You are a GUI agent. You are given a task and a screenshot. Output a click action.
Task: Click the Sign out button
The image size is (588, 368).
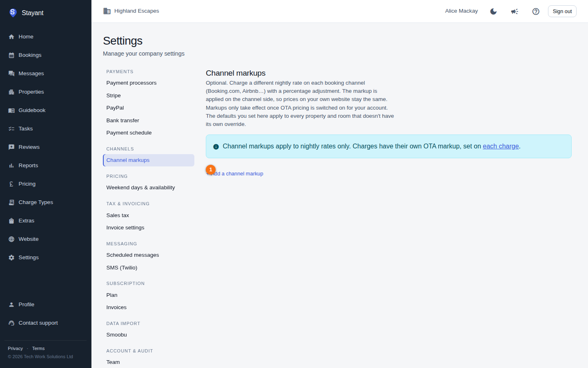(562, 11)
